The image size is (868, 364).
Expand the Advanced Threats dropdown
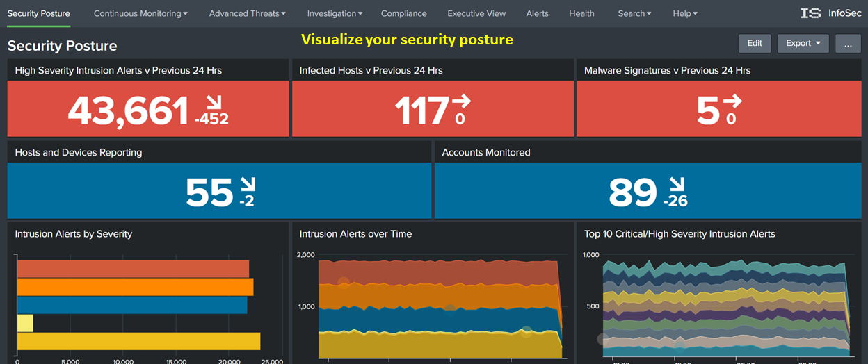tap(248, 13)
